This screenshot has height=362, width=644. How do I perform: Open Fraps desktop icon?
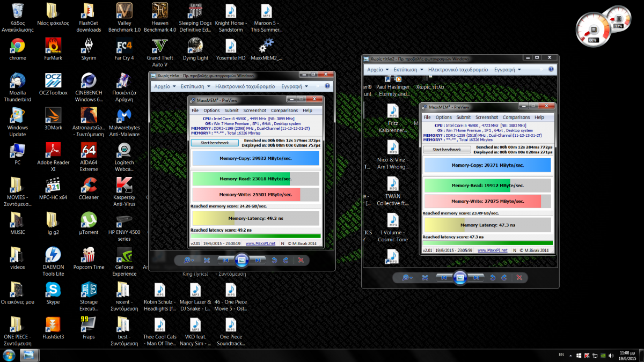(89, 328)
